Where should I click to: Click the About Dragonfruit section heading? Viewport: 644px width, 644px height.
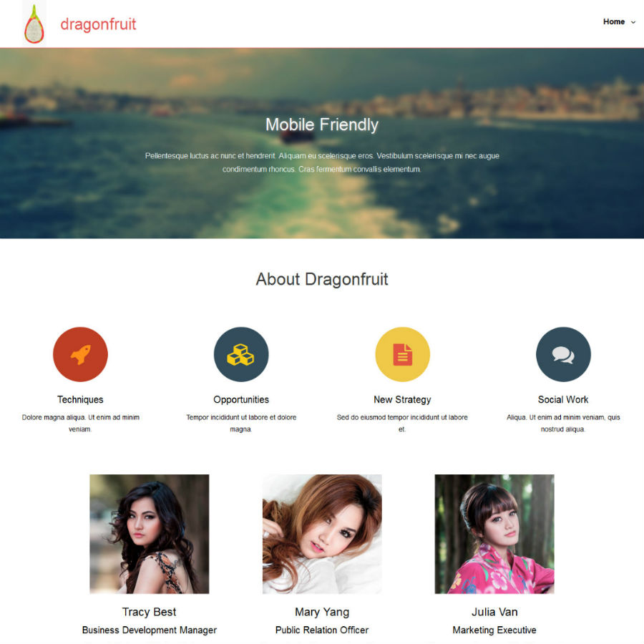322,279
